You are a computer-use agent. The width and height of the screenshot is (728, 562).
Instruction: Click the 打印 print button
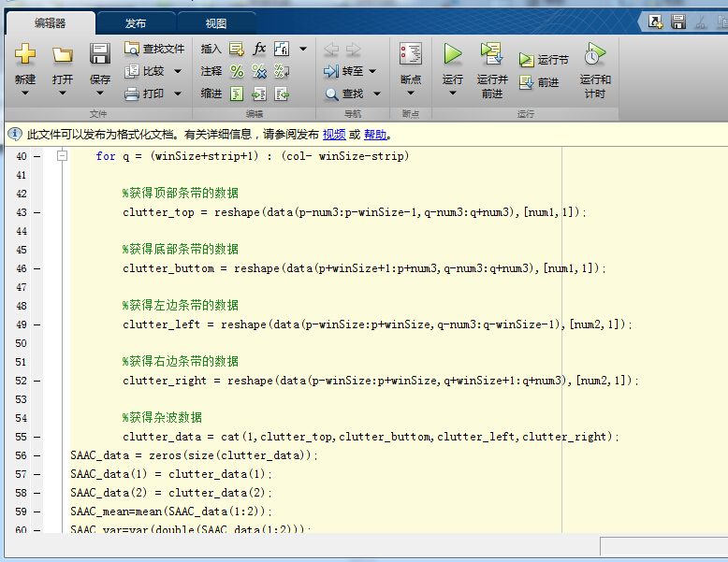click(x=144, y=94)
